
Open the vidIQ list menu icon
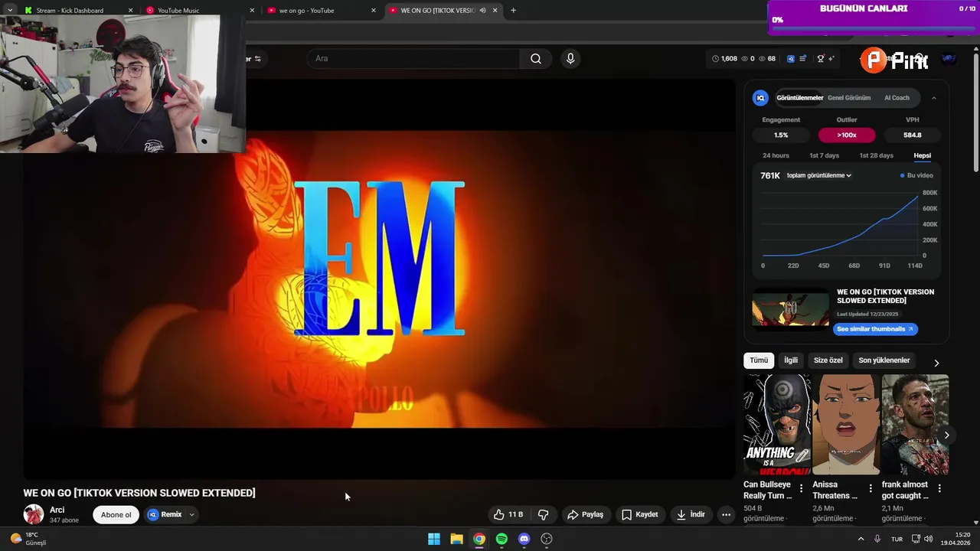coord(803,59)
